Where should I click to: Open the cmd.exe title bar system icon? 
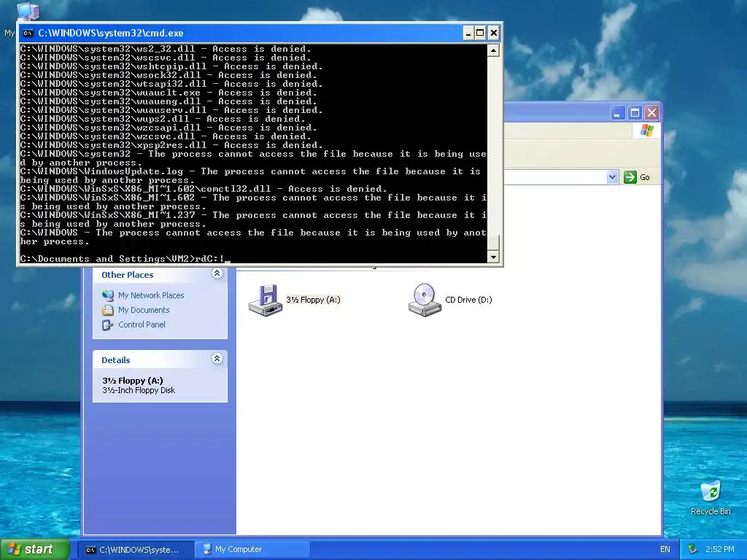28,33
